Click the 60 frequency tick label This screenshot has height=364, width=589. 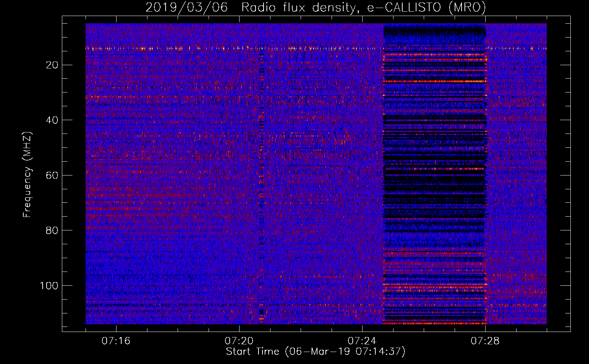tap(52, 175)
